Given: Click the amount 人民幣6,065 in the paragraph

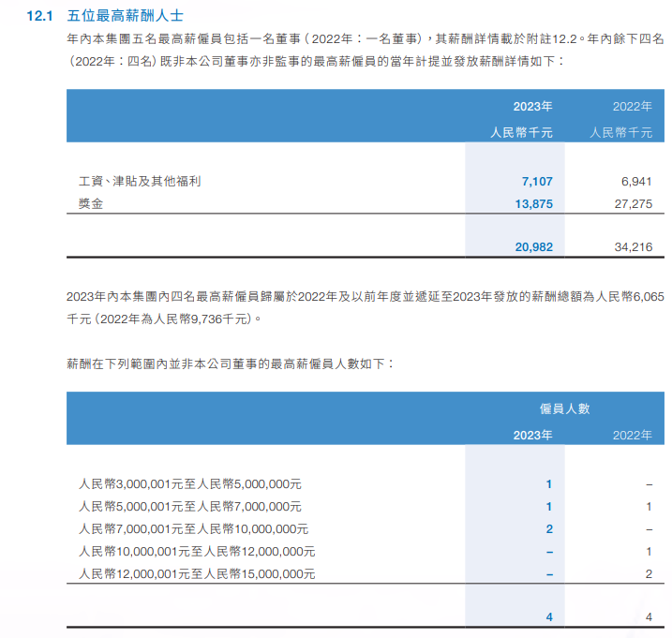Looking at the screenshot, I should pos(630,296).
